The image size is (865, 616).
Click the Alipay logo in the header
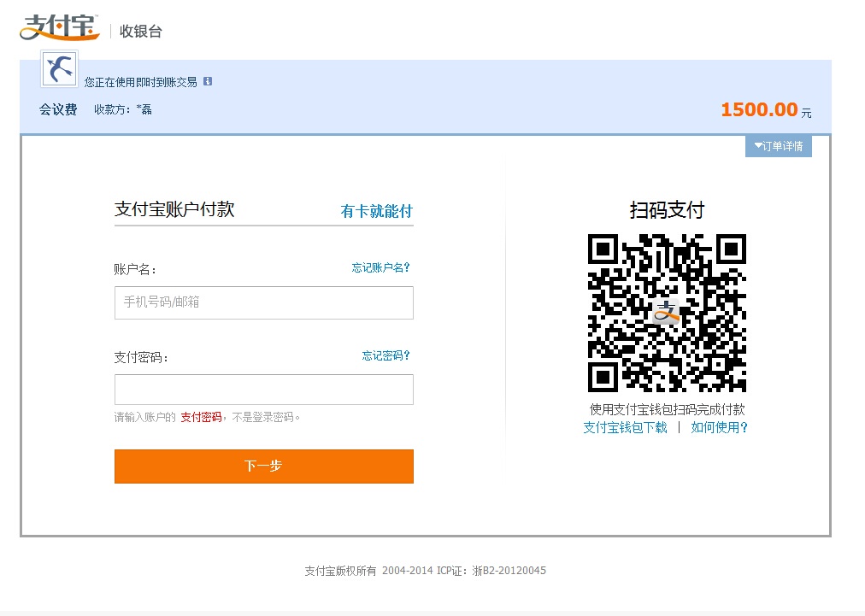coord(60,27)
